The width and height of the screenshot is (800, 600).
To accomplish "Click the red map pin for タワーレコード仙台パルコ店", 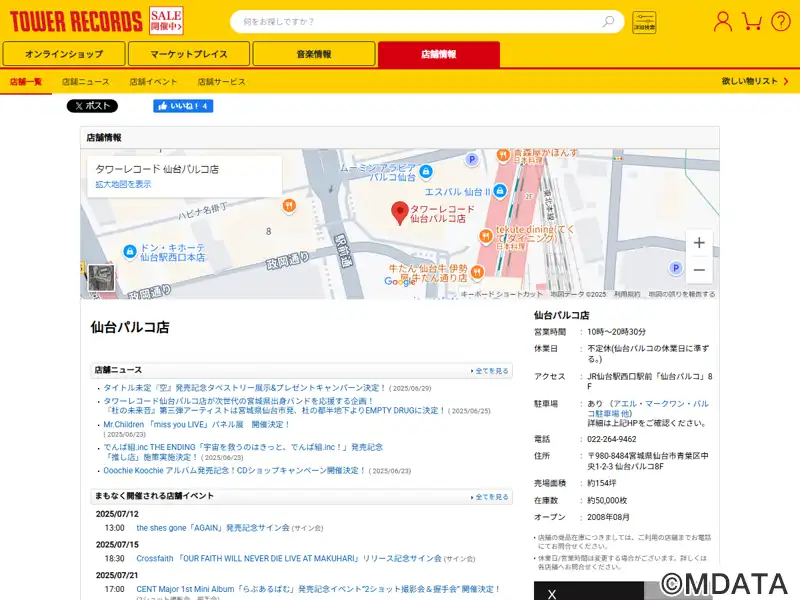I will coord(399,213).
